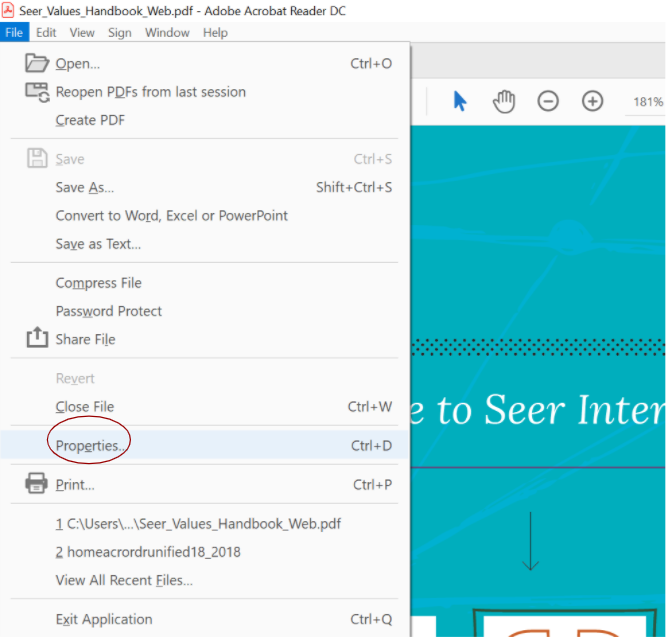Select Save As from File menu

(85, 187)
